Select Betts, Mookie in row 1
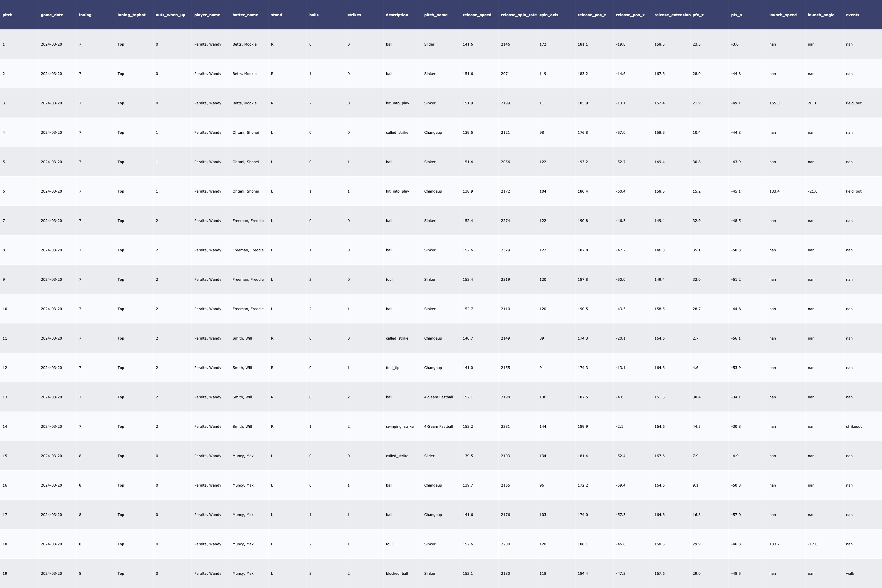This screenshot has height=588, width=882. tap(245, 44)
